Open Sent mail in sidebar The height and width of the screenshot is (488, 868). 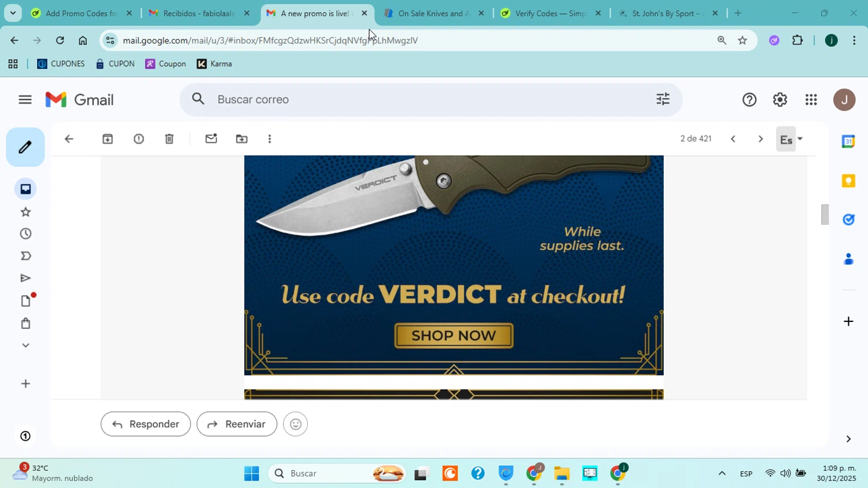[x=25, y=278]
